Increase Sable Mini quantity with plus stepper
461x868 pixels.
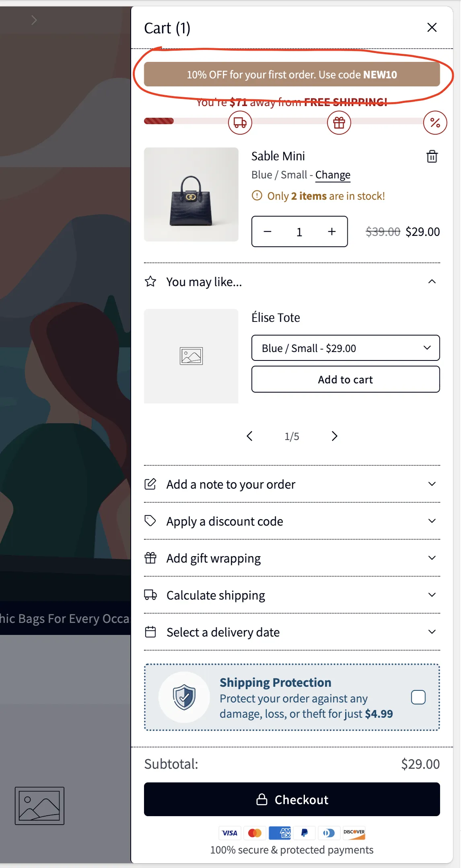pos(331,231)
